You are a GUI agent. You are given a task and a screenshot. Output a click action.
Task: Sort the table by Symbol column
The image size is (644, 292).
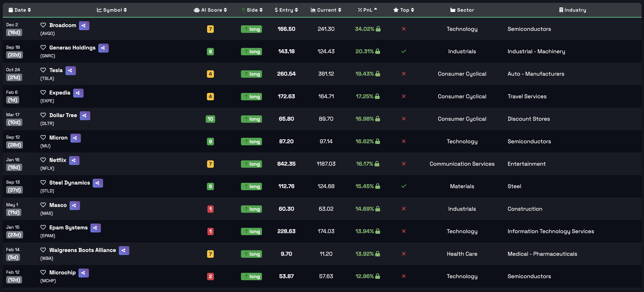coord(112,10)
